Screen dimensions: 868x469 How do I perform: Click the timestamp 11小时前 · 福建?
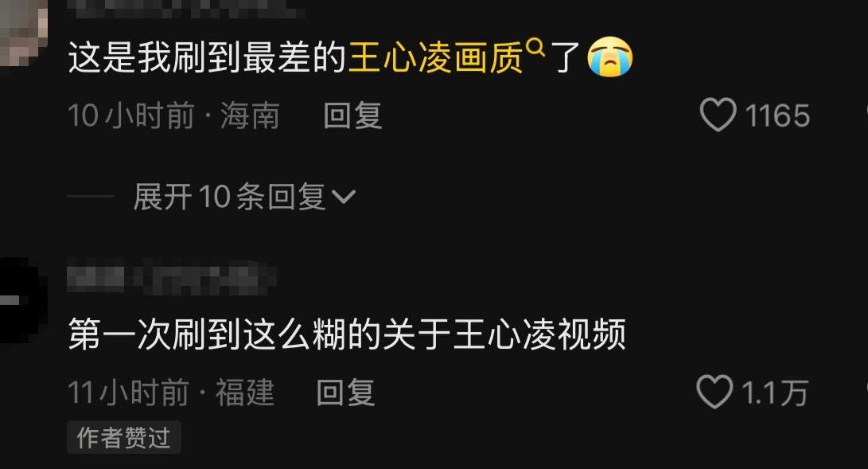[171, 392]
